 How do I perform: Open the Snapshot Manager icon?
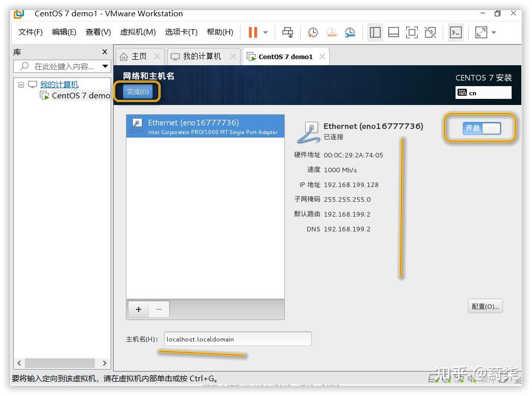pos(352,32)
